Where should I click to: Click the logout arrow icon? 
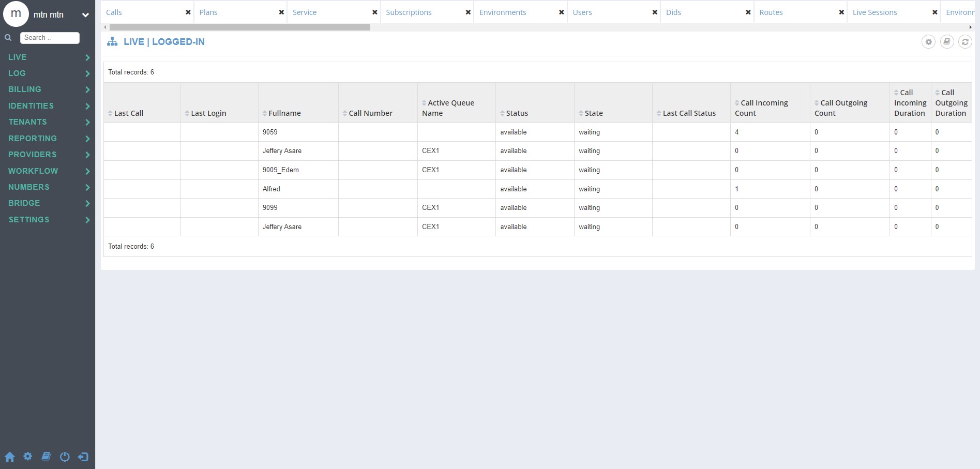click(83, 457)
